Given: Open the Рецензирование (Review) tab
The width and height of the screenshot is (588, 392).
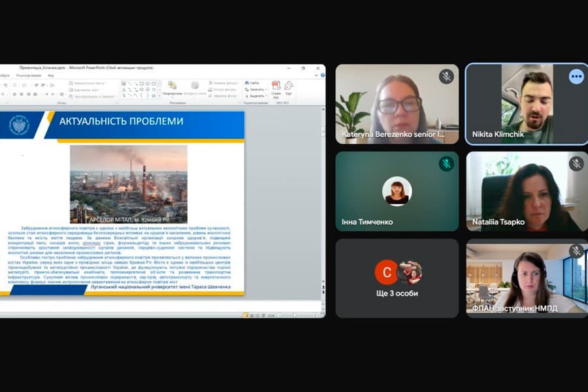Looking at the screenshot, I should pyautogui.click(x=29, y=75).
